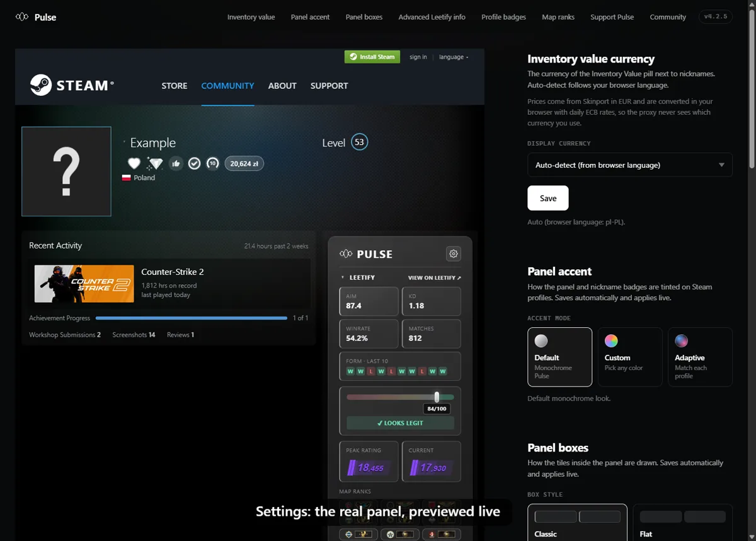This screenshot has width=756, height=541.
Task: Go to Panel accent nav link
Action: 310,17
